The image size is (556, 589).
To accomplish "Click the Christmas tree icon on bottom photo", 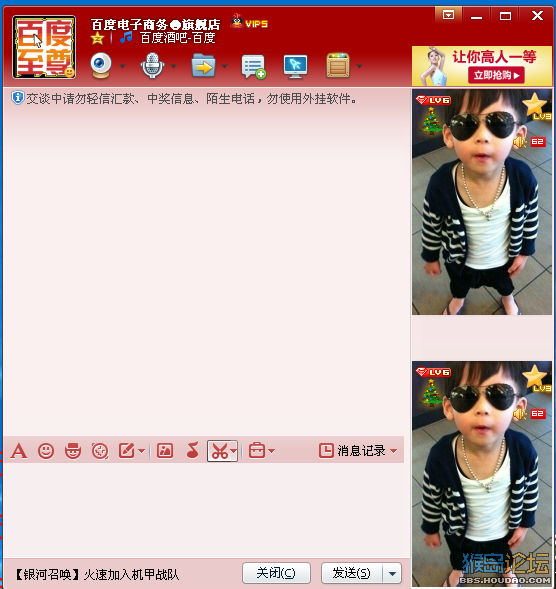I will click(x=431, y=392).
